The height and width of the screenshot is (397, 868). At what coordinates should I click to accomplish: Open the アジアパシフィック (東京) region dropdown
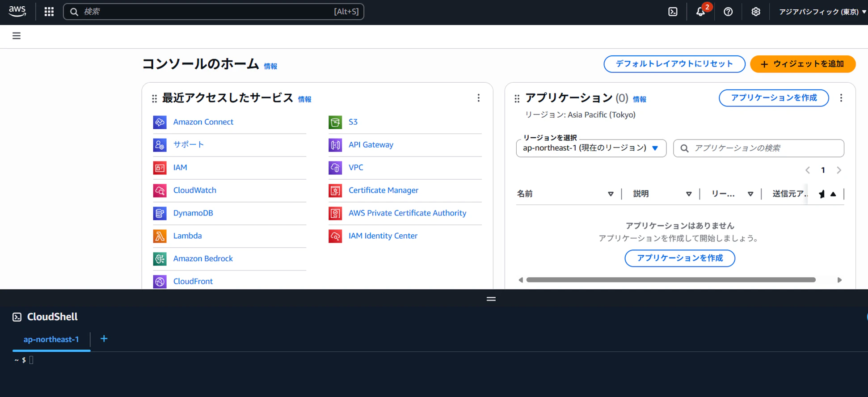[822, 12]
